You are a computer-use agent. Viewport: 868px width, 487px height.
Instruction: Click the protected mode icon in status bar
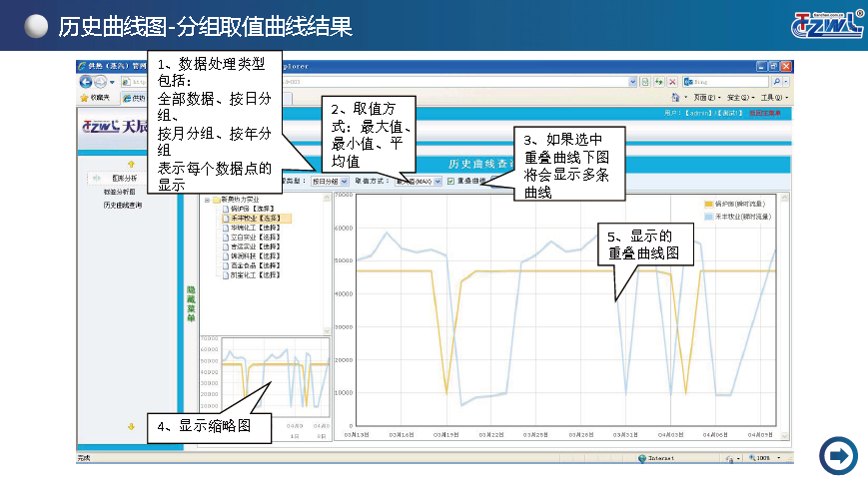[x=729, y=458]
